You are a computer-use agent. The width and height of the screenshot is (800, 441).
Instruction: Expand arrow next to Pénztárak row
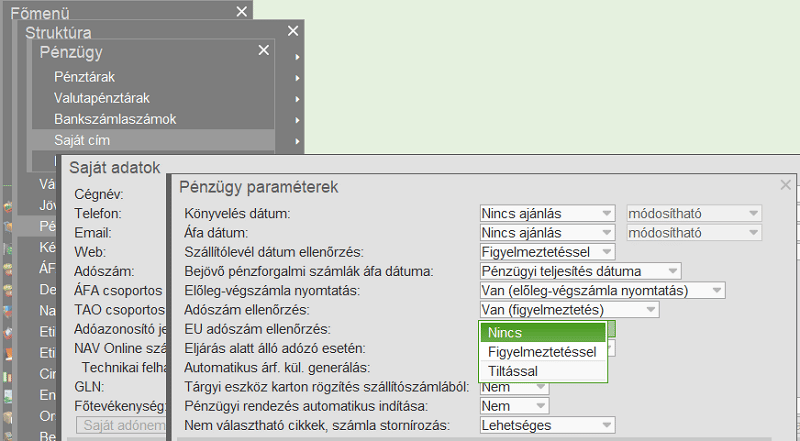(297, 78)
